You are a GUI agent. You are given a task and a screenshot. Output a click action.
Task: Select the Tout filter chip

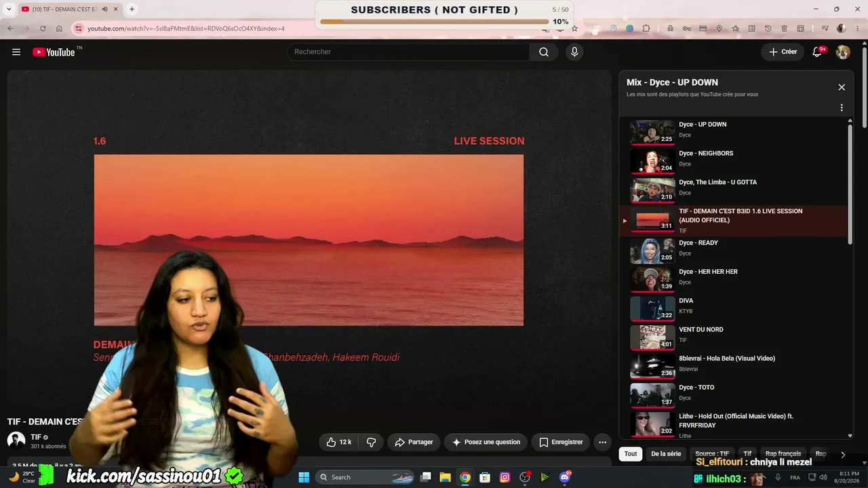(x=631, y=454)
